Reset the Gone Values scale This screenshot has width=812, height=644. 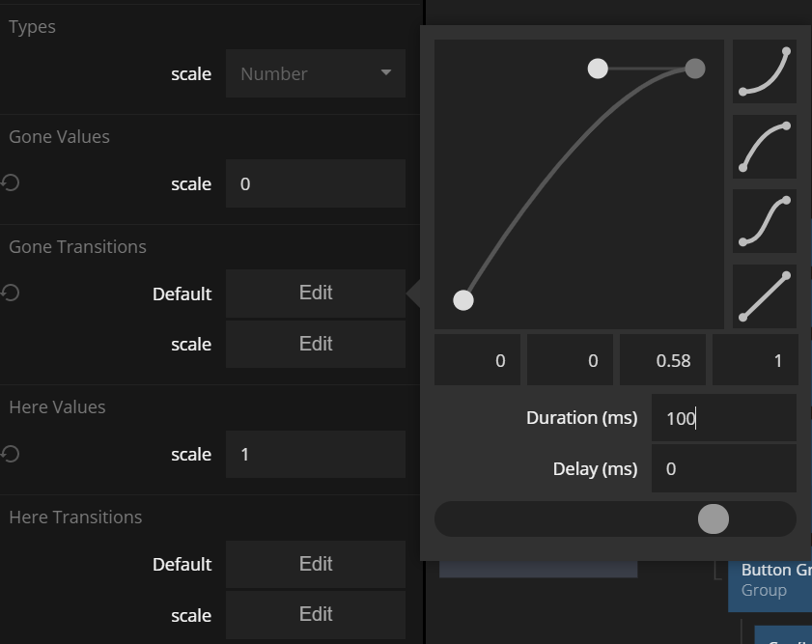click(x=11, y=182)
